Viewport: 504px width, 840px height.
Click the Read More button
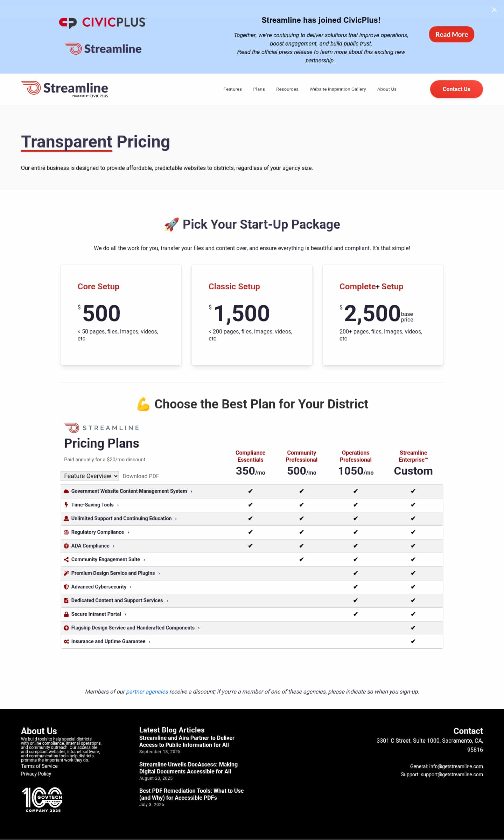[451, 34]
